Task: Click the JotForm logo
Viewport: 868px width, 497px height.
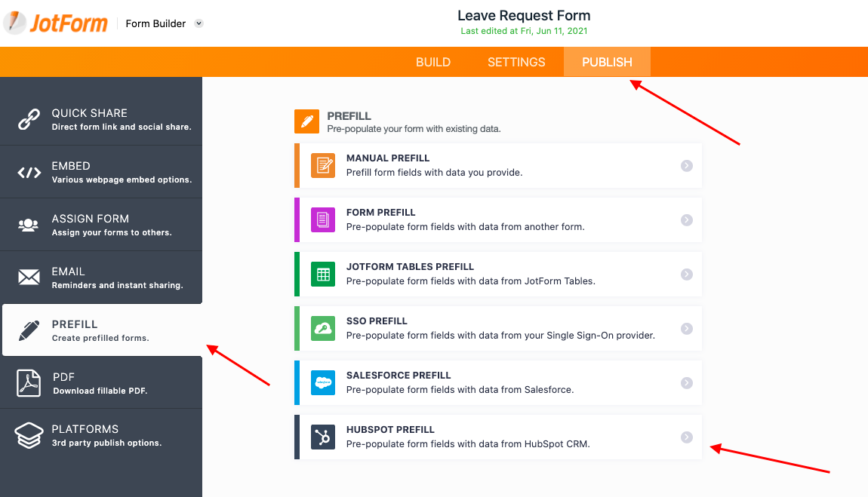Action: coord(56,23)
